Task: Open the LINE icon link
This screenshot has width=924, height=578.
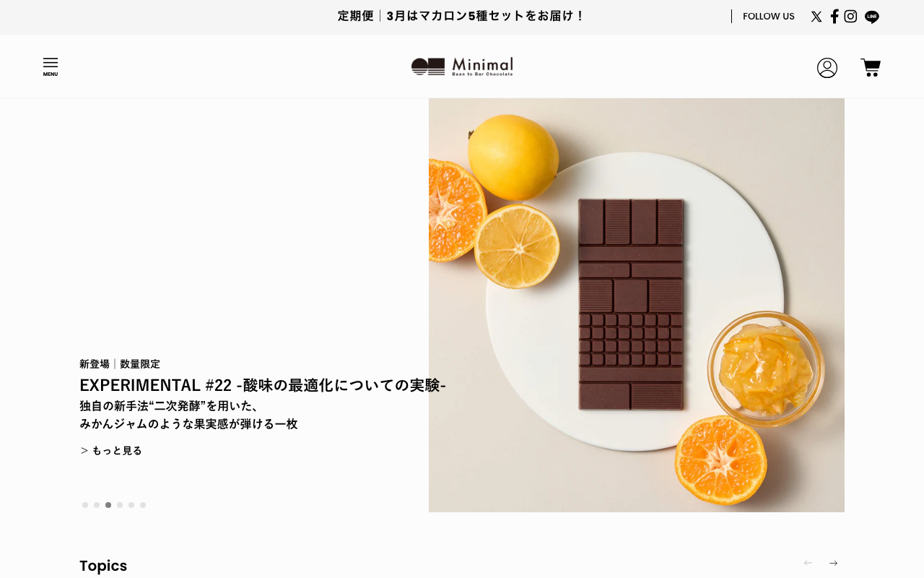Action: pyautogui.click(x=872, y=17)
